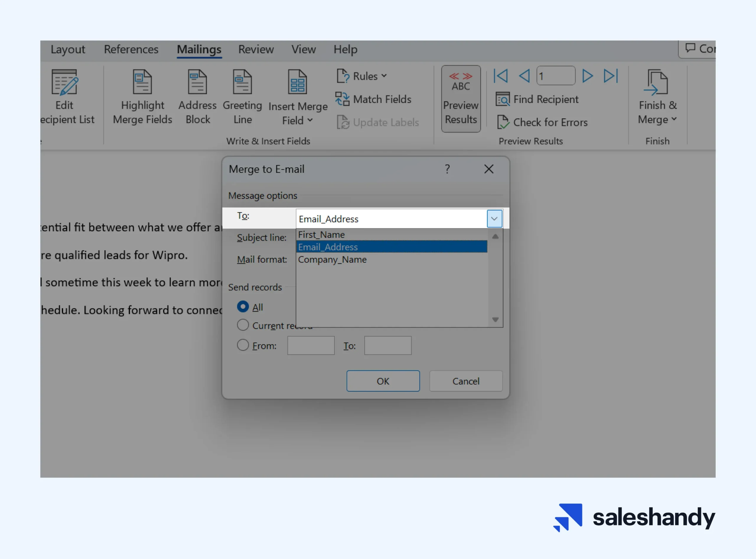The image size is (756, 559).
Task: Go to previous record
Action: click(524, 76)
